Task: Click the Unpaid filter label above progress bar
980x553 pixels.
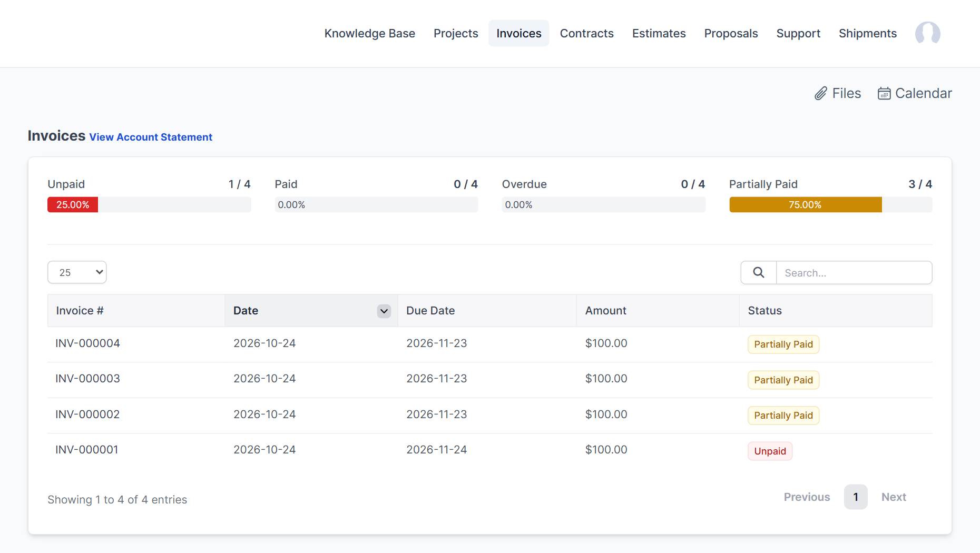Action: 66,184
